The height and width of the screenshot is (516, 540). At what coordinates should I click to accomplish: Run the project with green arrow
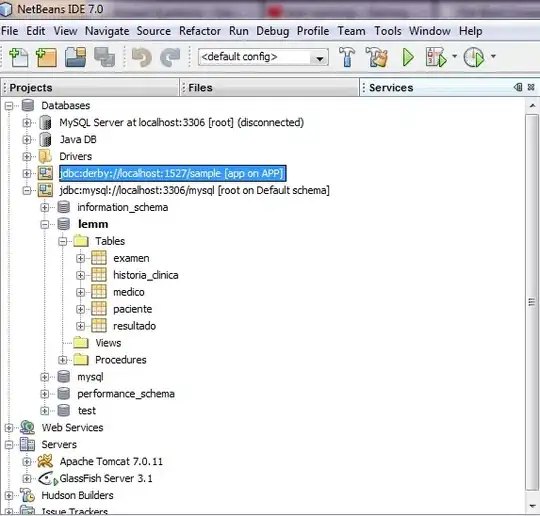pyautogui.click(x=408, y=57)
